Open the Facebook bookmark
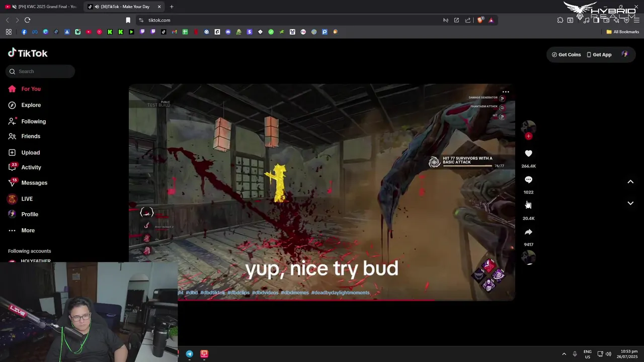 pos(24,32)
